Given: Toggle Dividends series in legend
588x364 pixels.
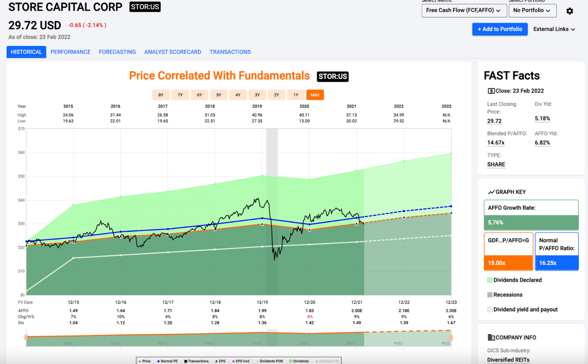Looking at the screenshot, I should tap(299, 361).
